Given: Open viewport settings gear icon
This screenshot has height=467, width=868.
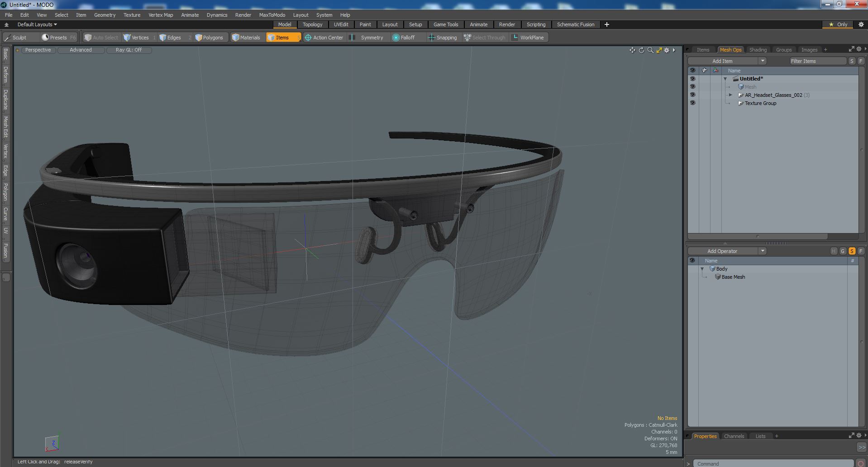Looking at the screenshot, I should coord(667,50).
